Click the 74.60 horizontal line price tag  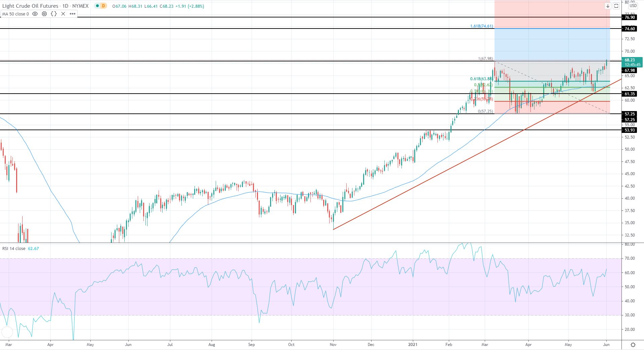pyautogui.click(x=629, y=29)
